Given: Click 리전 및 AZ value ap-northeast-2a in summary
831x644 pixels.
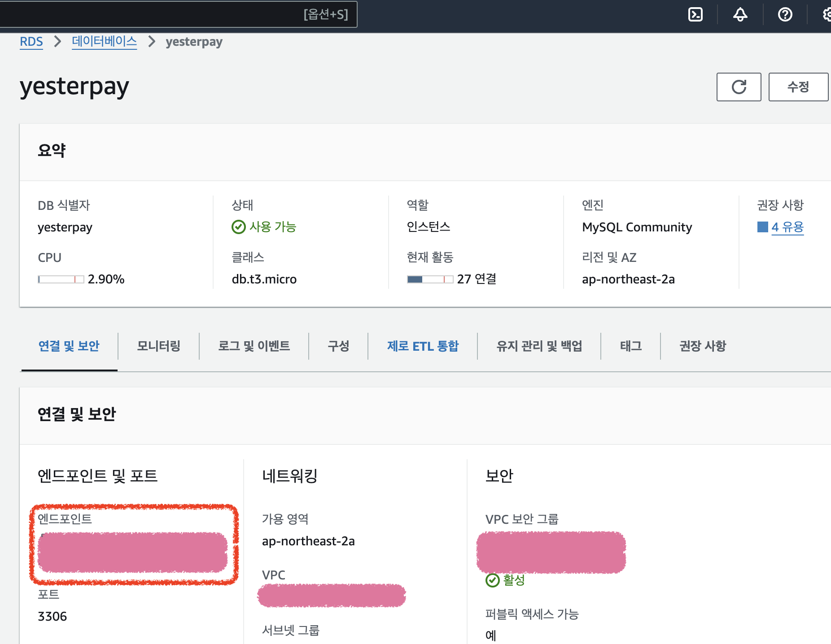Looking at the screenshot, I should point(628,279).
